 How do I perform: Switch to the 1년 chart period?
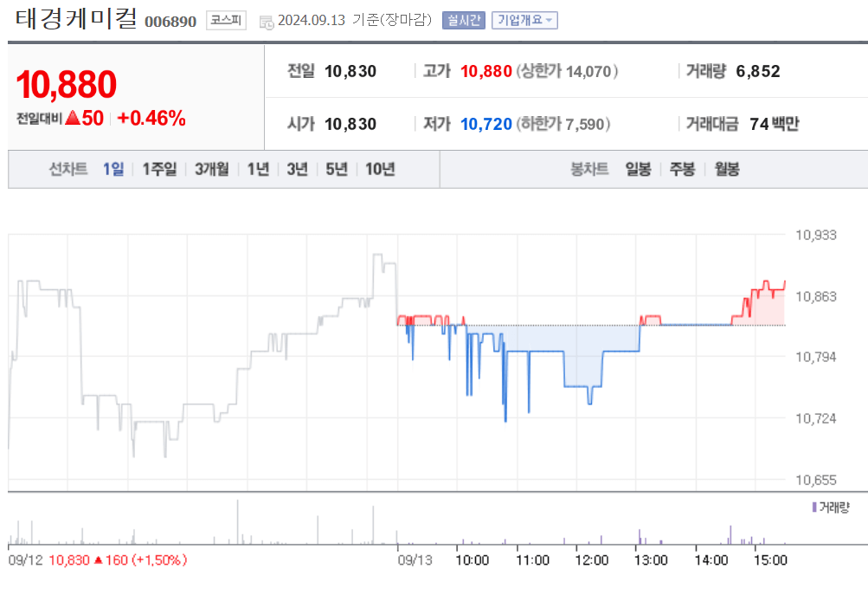tap(258, 169)
